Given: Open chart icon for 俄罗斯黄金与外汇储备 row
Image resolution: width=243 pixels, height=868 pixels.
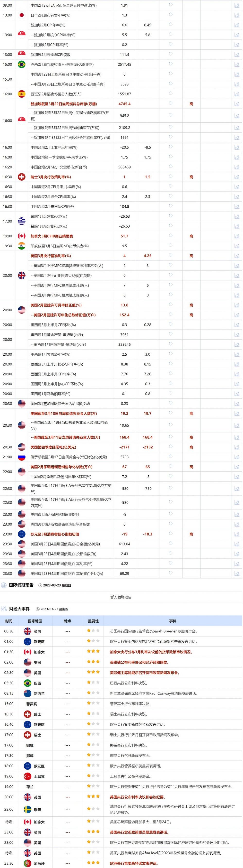Looking at the screenshot, I should (237, 457).
